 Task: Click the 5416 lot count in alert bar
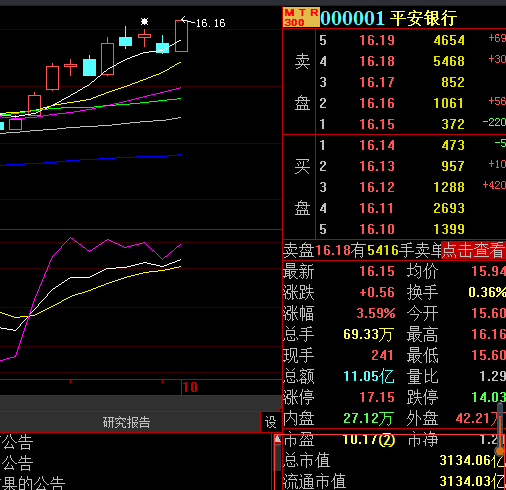pos(383,250)
